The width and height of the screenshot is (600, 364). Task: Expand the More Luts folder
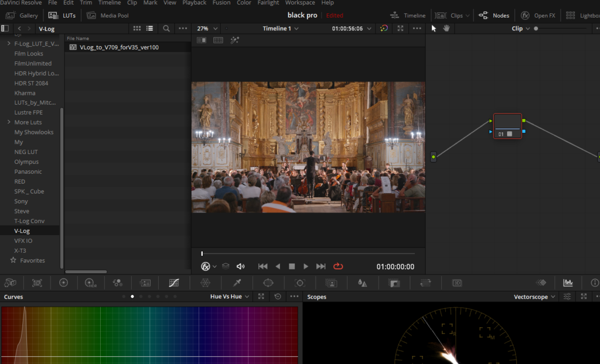pyautogui.click(x=9, y=122)
